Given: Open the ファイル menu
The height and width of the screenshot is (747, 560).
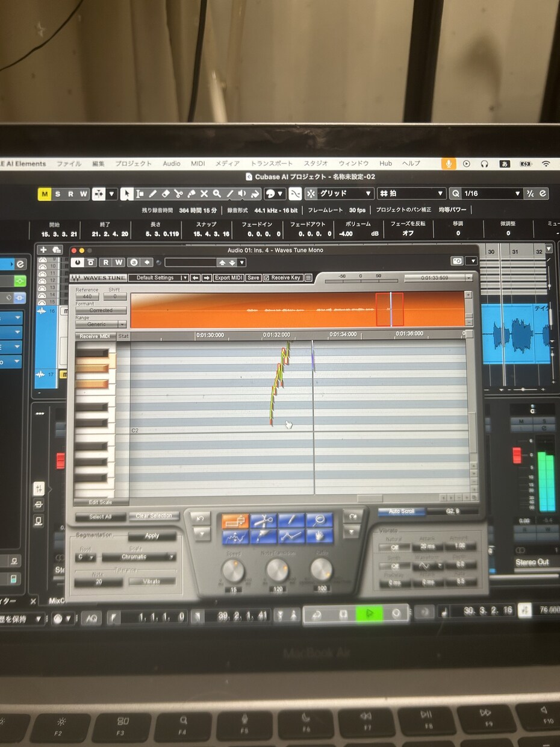Looking at the screenshot, I should coord(69,163).
